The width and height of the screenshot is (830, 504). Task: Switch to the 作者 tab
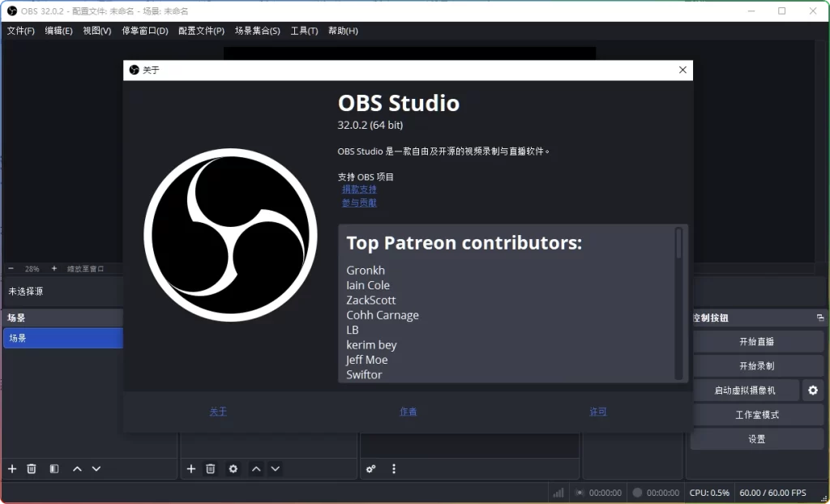coord(408,412)
